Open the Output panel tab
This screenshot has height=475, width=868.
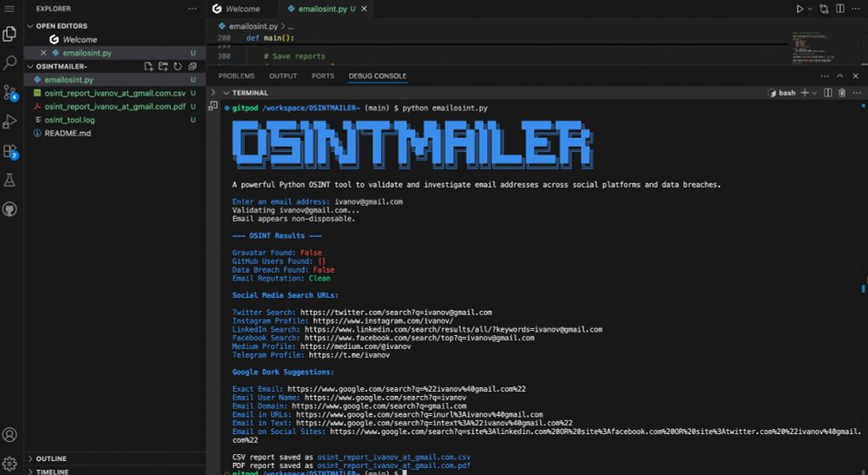point(283,76)
